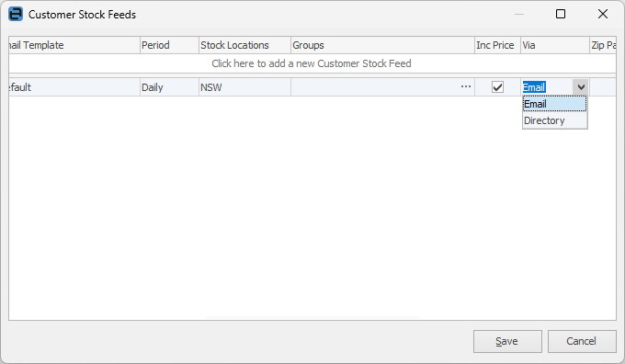Maximize the Customer Stock Feeds window
Screen dimensions: 625x364
561,14
